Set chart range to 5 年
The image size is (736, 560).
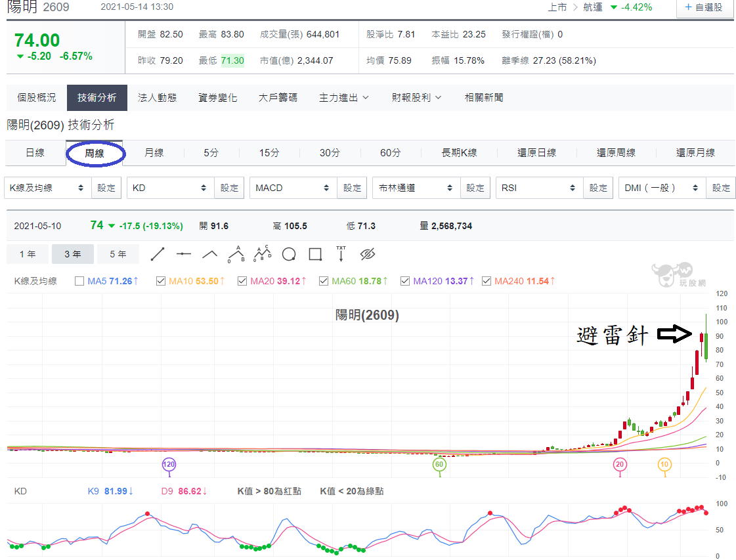118,255
